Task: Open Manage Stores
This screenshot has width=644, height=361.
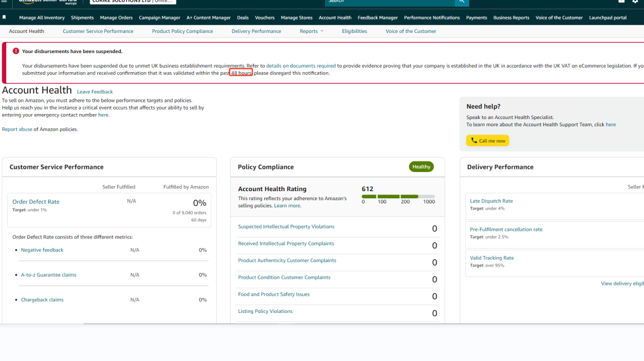Action: pos(297,18)
